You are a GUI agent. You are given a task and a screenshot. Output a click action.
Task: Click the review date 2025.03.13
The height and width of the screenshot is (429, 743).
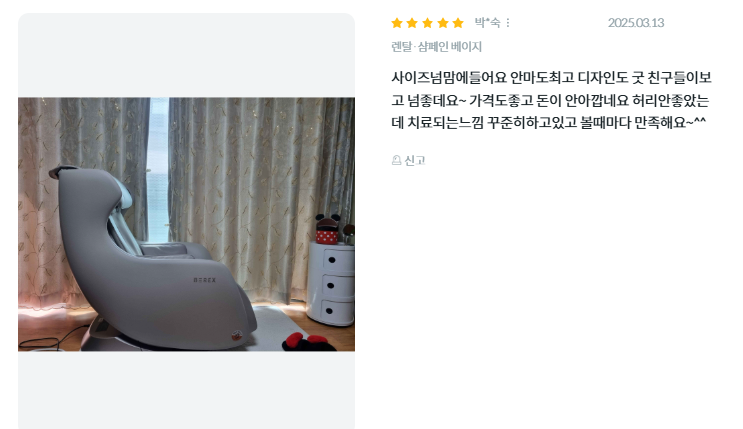coord(636,23)
